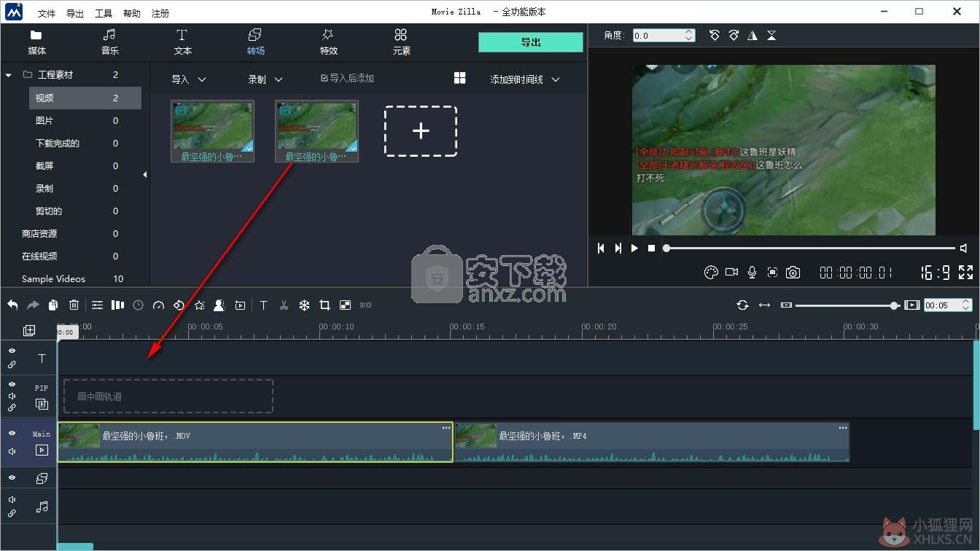Open options of the .MOV clip
This screenshot has width=980, height=551.
[446, 428]
